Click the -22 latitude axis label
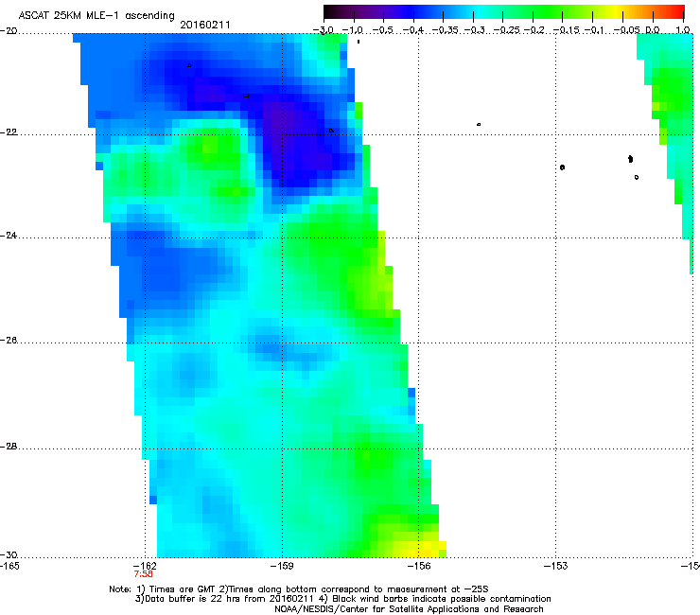The image size is (700, 615). 9,132
